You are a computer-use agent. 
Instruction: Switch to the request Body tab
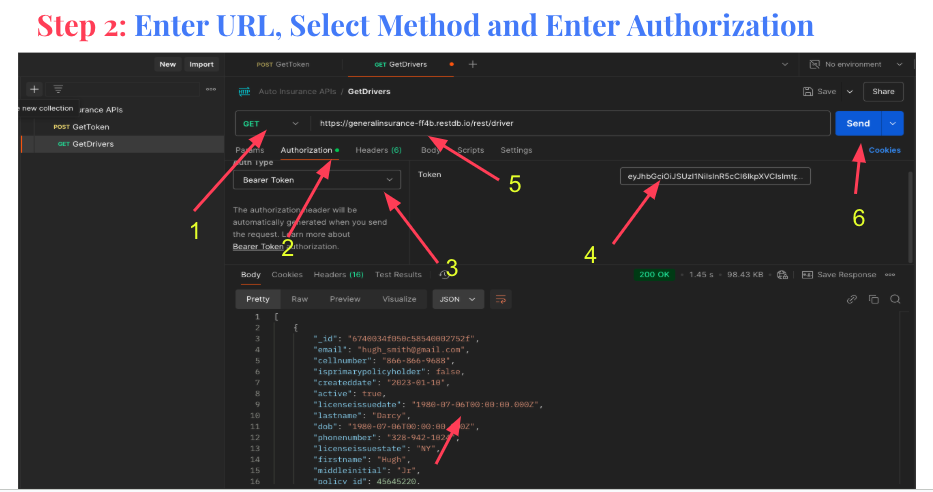click(430, 151)
